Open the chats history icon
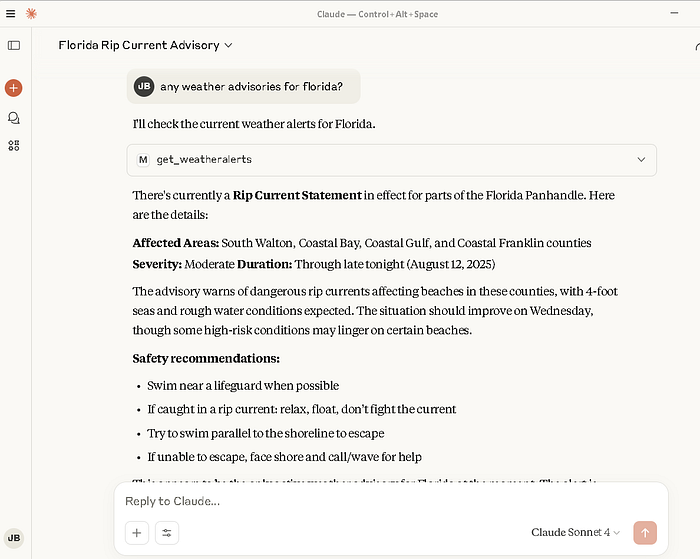Screen dimensions: 700x559 point(14,117)
